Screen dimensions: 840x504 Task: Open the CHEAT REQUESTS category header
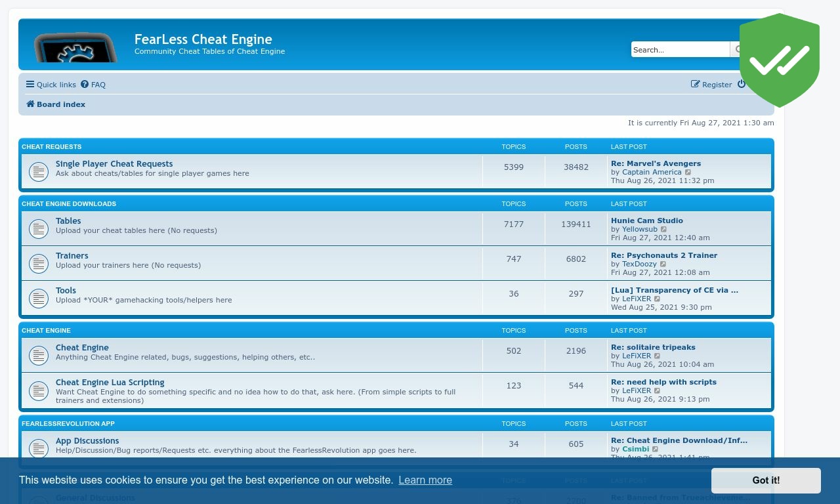[52, 147]
